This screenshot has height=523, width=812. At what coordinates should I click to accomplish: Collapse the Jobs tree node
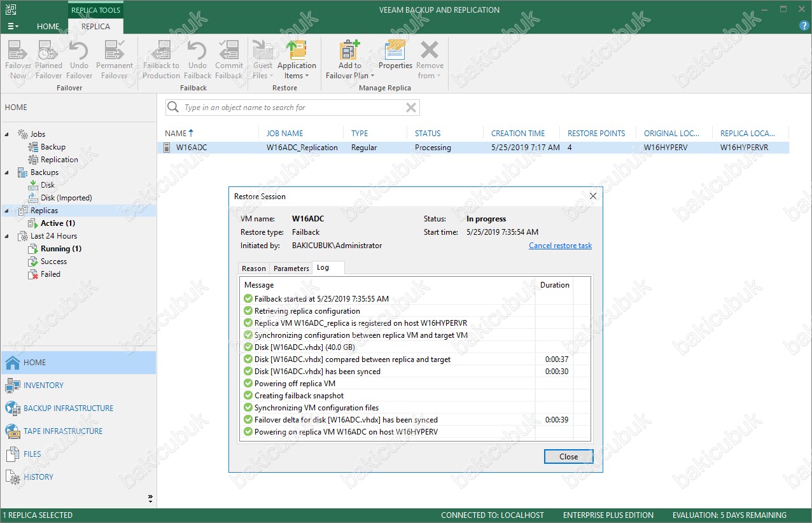pos(8,134)
